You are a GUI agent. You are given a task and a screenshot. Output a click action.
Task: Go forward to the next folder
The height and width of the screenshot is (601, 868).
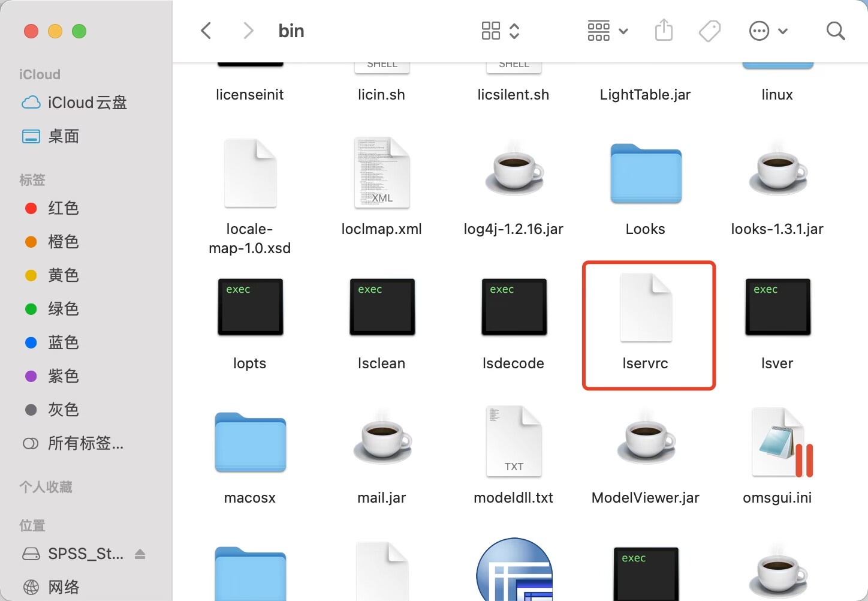coord(248,31)
